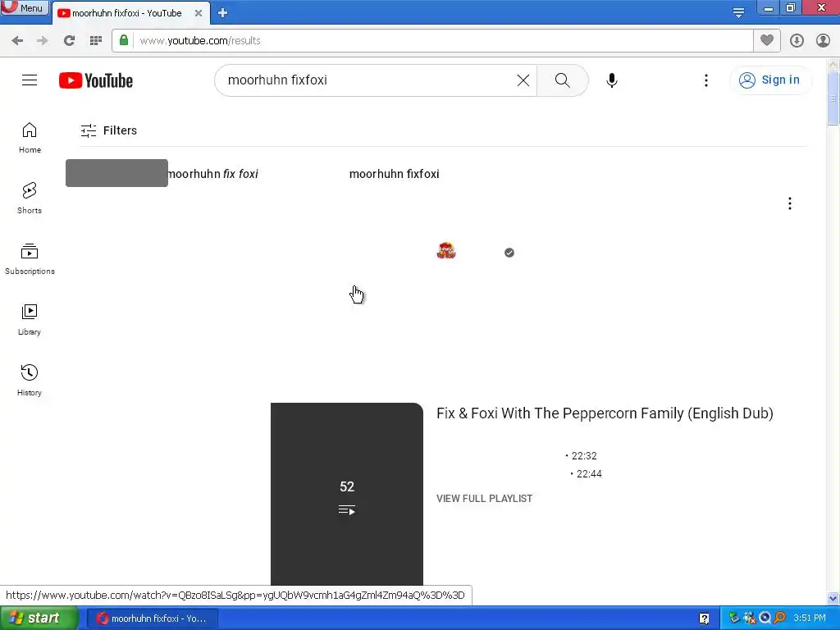
Task: Select the moorhuhn fixfoxi suggestion
Action: point(395,174)
